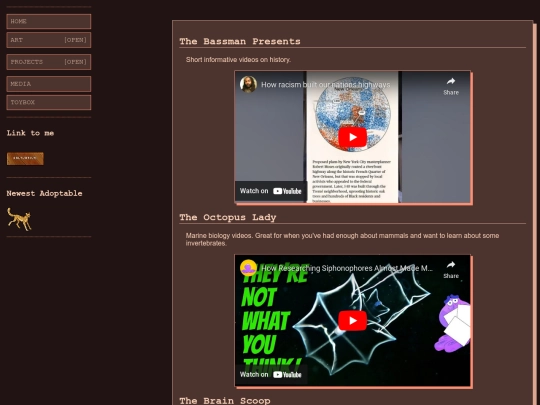The width and height of the screenshot is (540, 405).
Task: Select 'The Bassman Presents' heading text
Action: [240, 42]
